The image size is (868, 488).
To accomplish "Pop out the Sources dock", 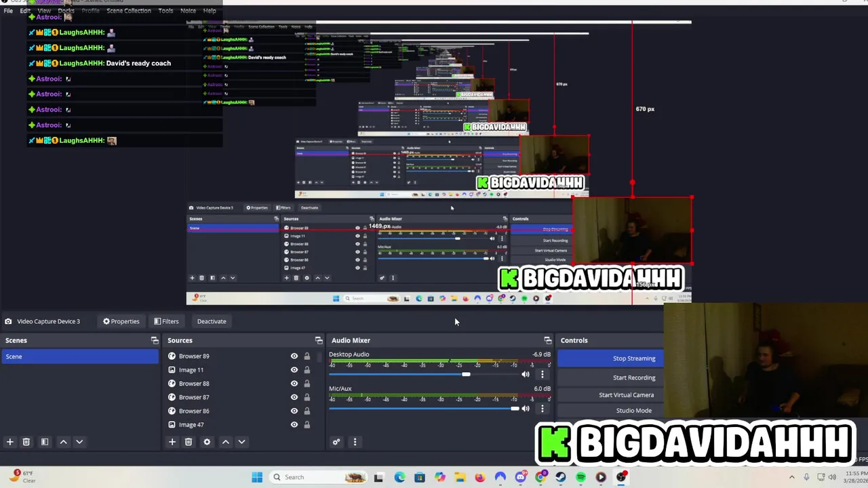I will [x=319, y=340].
